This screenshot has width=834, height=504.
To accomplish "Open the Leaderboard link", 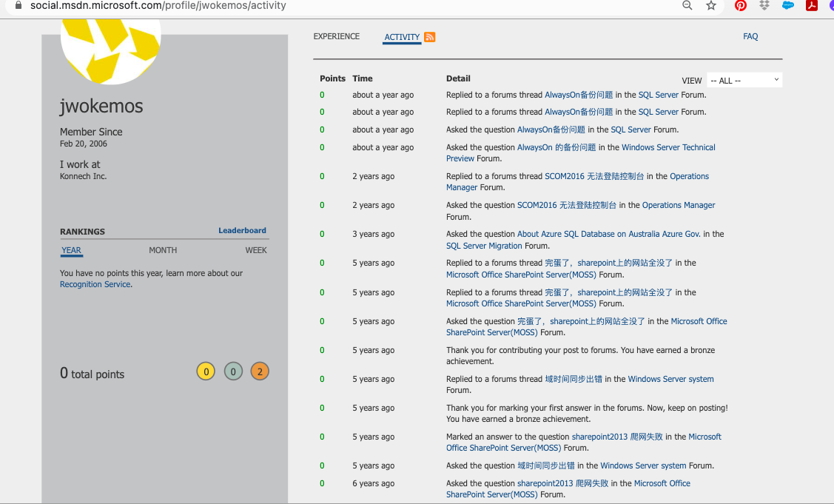I will click(x=242, y=230).
